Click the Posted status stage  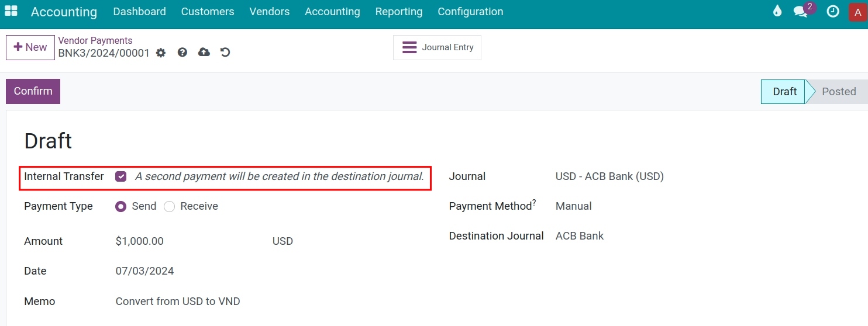click(x=839, y=92)
